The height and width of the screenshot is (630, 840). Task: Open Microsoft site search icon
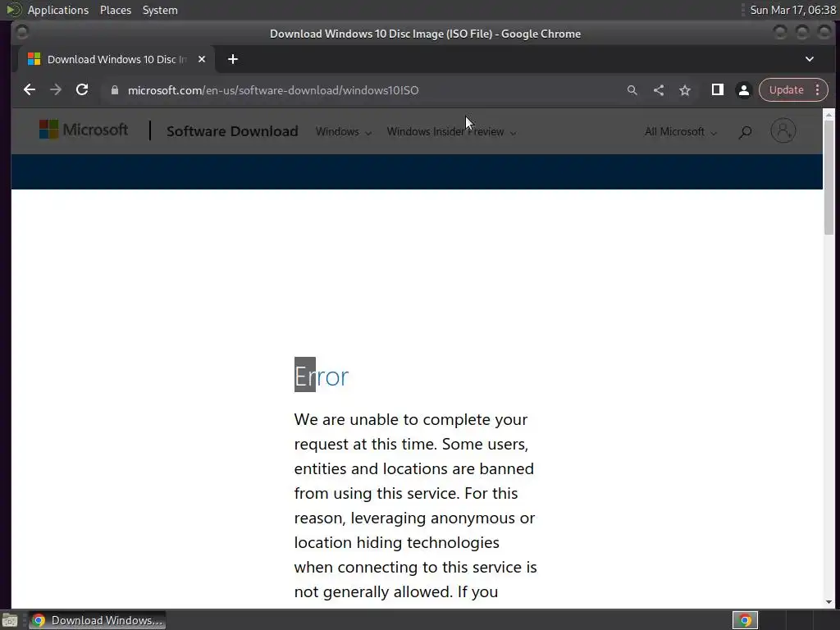[x=745, y=132]
